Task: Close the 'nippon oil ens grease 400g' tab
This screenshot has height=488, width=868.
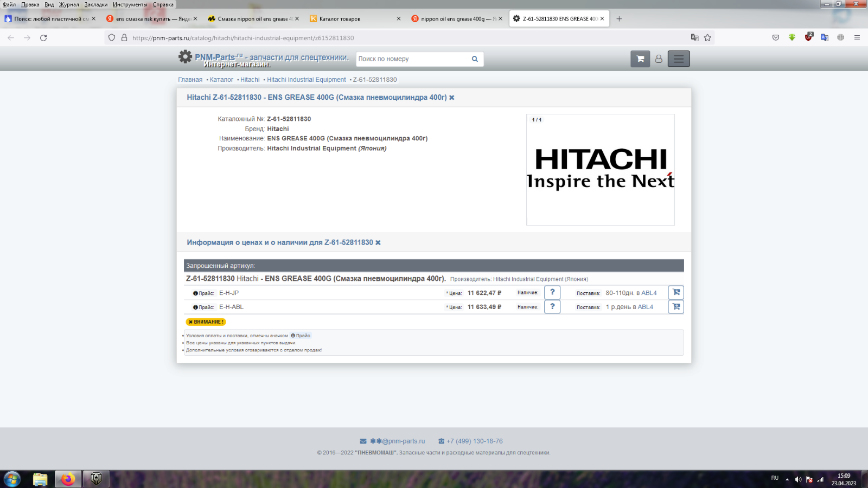Action: click(x=500, y=19)
